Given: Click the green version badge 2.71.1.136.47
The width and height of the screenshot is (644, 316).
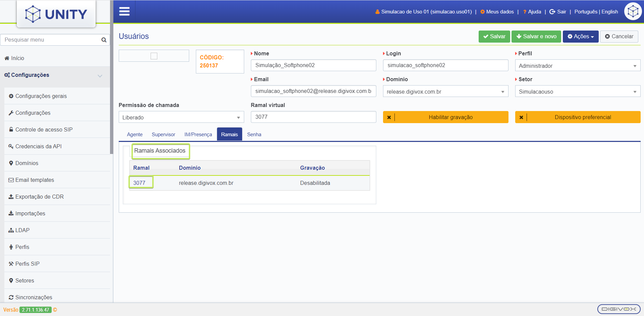Looking at the screenshot, I should tap(36, 310).
